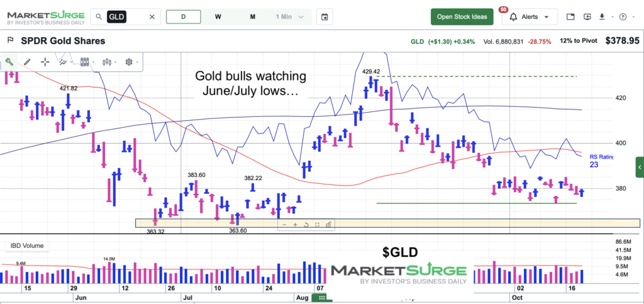Image resolution: width=644 pixels, height=304 pixels.
Task: Click the search magnifier icon
Action: coord(99,17)
